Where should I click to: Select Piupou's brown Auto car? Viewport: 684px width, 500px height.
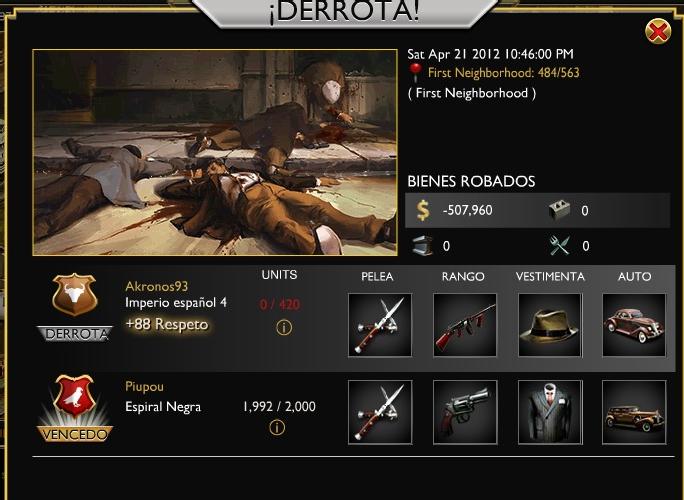634,412
